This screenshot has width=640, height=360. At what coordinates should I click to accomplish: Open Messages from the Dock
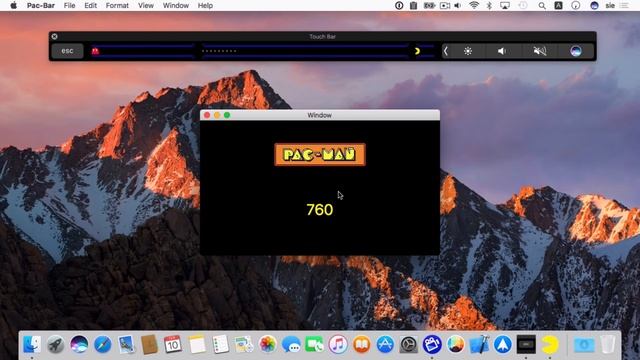pyautogui.click(x=291, y=344)
